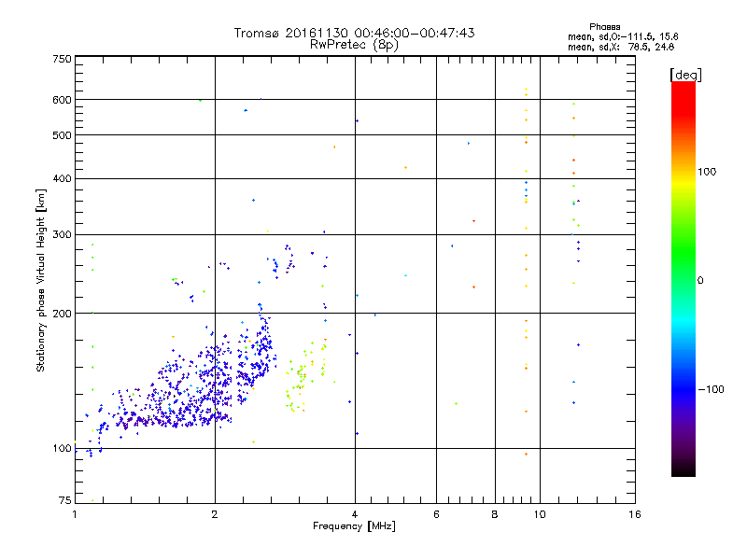The height and width of the screenshot is (560, 747).
Task: Click the frequency axis label '8'
Action: (x=495, y=514)
